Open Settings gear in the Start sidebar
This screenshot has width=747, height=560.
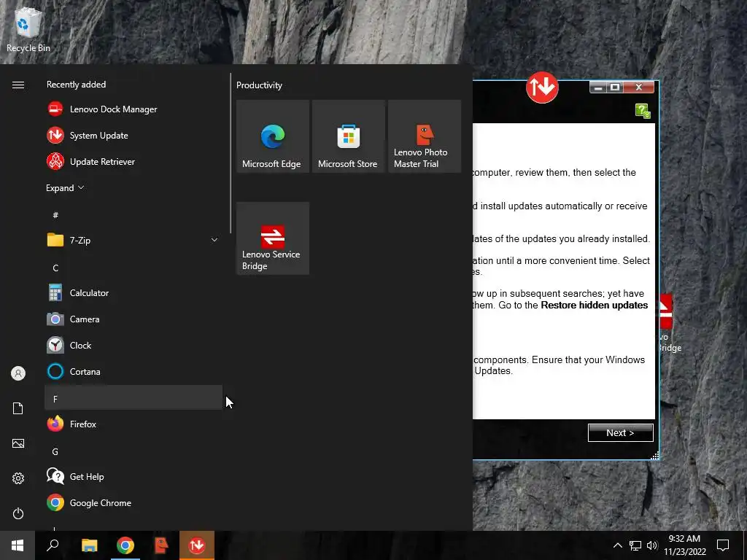point(18,478)
